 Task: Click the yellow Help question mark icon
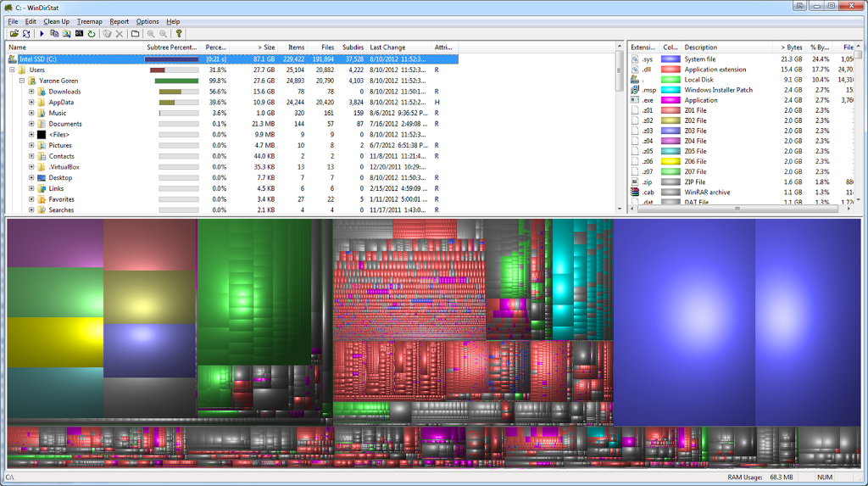pos(179,34)
